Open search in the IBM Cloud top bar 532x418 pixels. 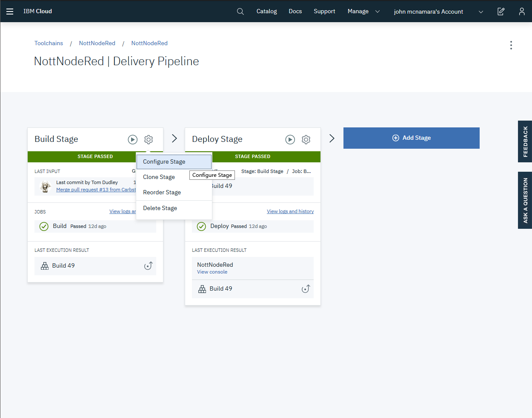(x=240, y=12)
